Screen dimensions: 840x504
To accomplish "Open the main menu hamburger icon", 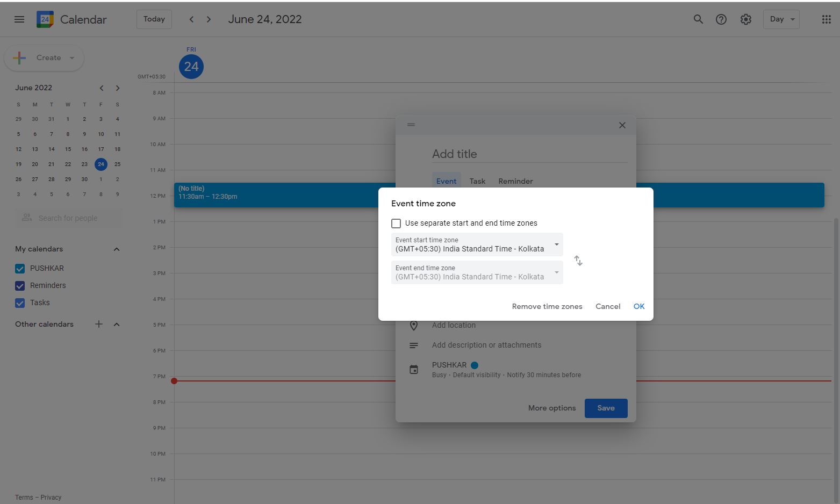I will pos(19,19).
